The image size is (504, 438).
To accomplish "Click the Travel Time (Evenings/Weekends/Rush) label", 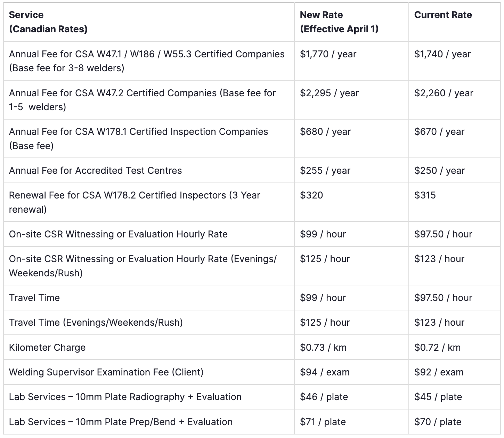I will 96,323.
